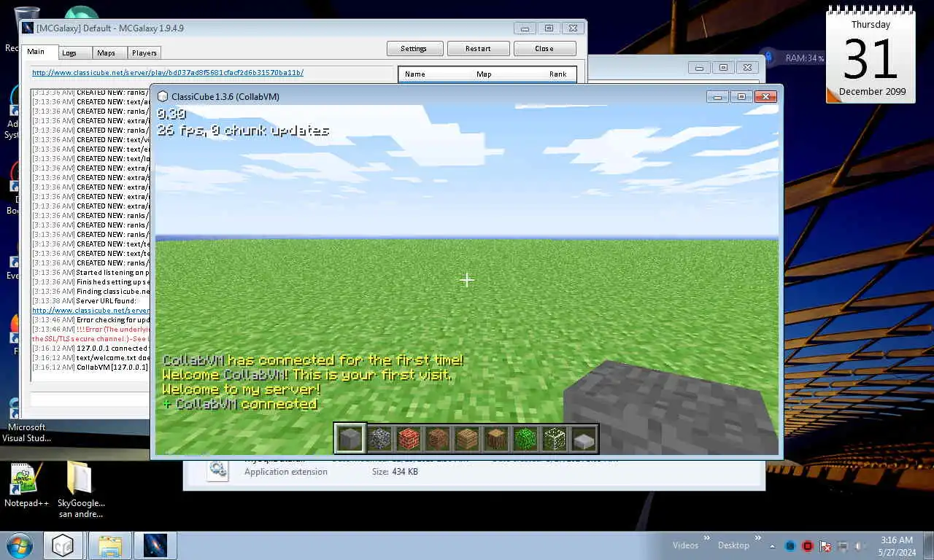The height and width of the screenshot is (560, 934).
Task: Select the stone block in the hotbar
Action: tap(350, 438)
